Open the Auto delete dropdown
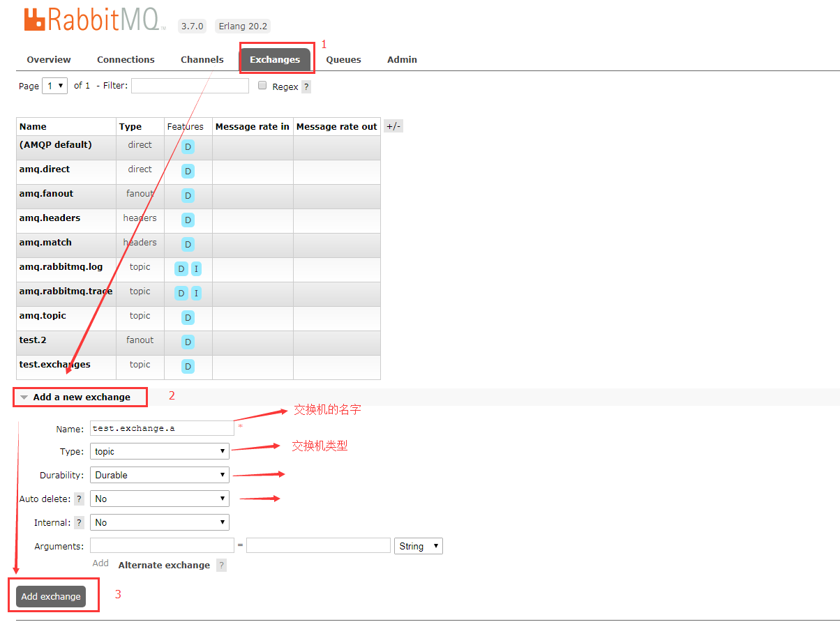The width and height of the screenshot is (840, 622). click(160, 499)
